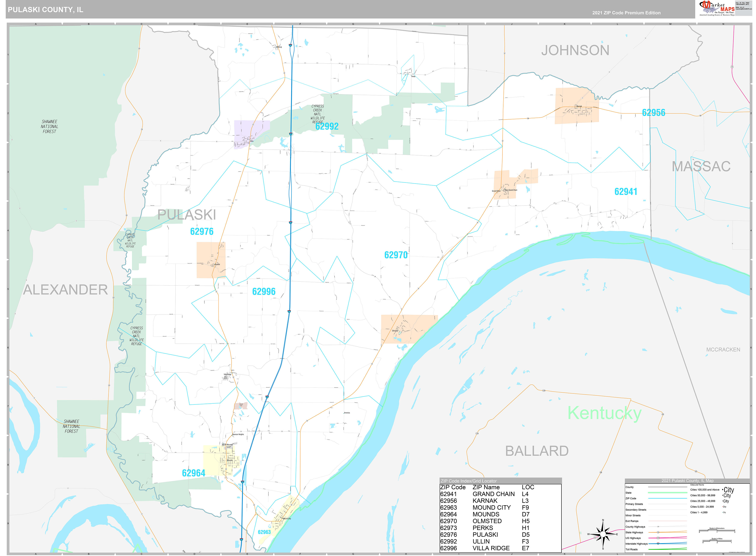The image size is (756, 556).
Task: Click 'Exit Ramps' legend label
Action: (632, 521)
